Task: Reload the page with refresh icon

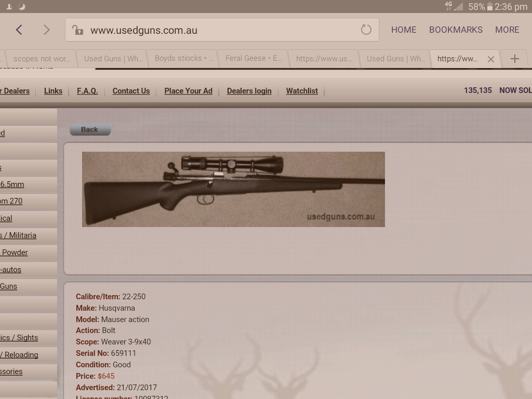Action: pyautogui.click(x=366, y=30)
